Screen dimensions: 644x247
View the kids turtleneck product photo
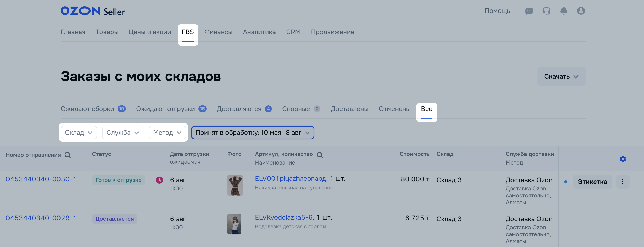(234, 224)
